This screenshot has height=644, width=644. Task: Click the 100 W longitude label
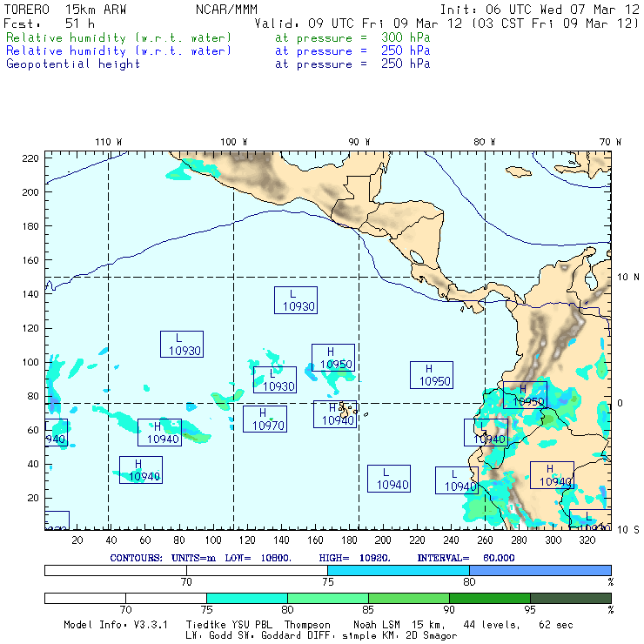(234, 142)
